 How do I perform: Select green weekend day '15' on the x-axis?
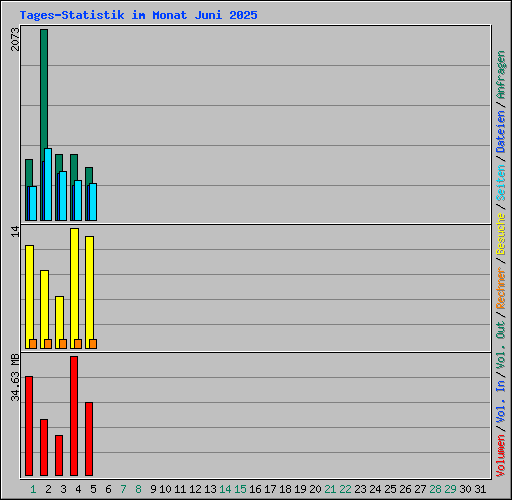point(240,489)
